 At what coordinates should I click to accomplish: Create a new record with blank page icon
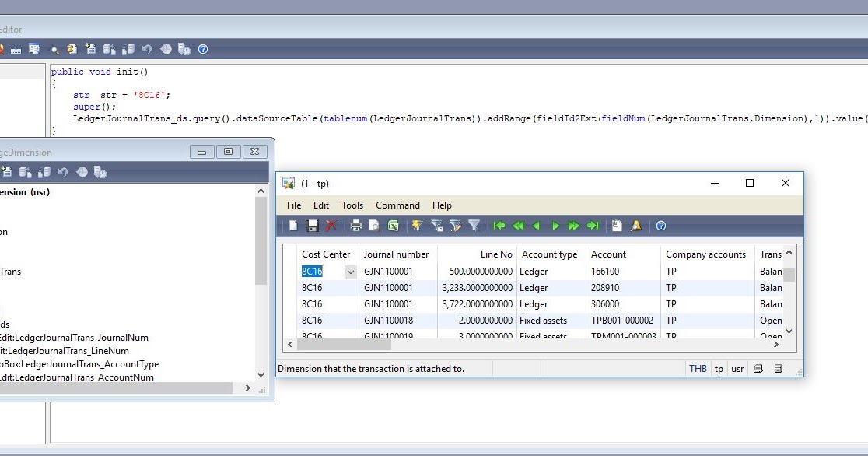coord(292,226)
